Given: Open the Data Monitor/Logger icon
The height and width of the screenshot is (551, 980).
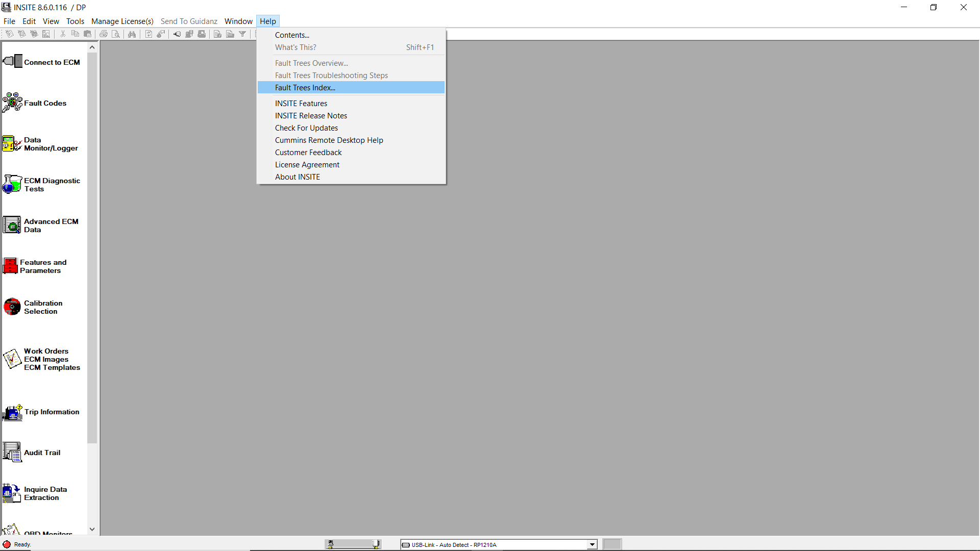Looking at the screenshot, I should (x=12, y=144).
